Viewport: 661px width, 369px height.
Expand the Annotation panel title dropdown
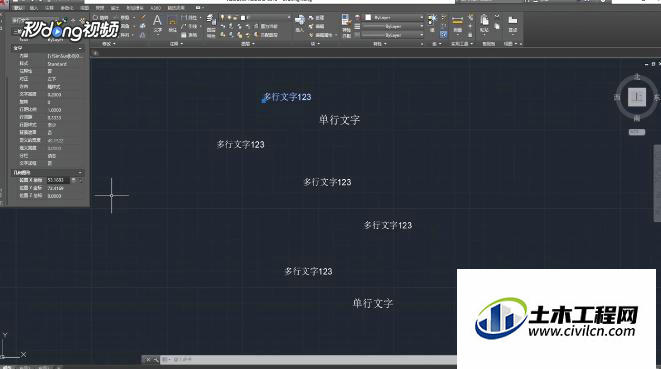coord(176,44)
